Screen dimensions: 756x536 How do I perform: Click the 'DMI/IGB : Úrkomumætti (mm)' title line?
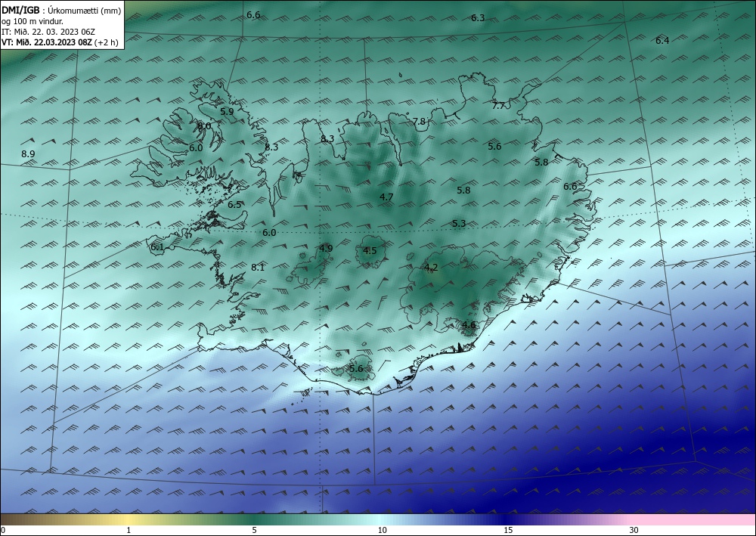tap(61, 10)
